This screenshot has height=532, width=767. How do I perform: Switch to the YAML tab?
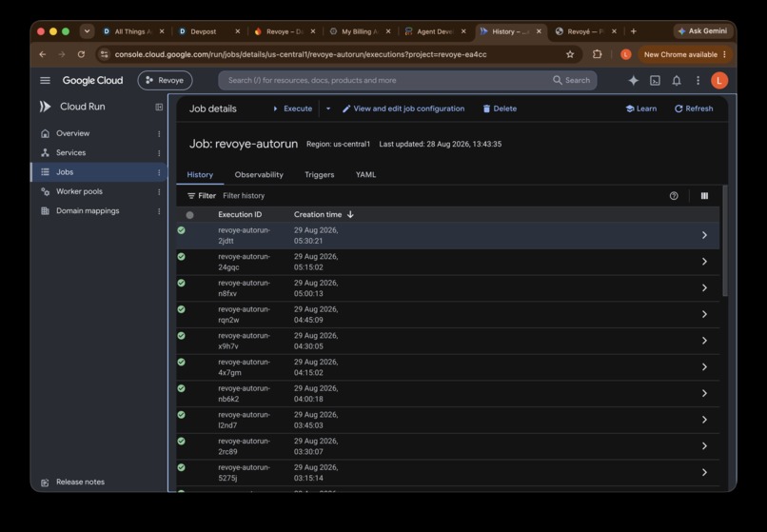pos(365,175)
